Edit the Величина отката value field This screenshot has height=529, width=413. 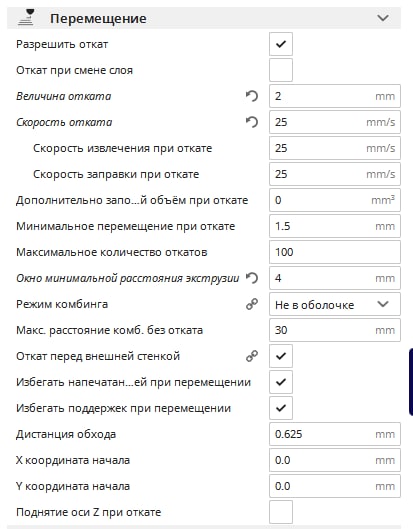335,96
